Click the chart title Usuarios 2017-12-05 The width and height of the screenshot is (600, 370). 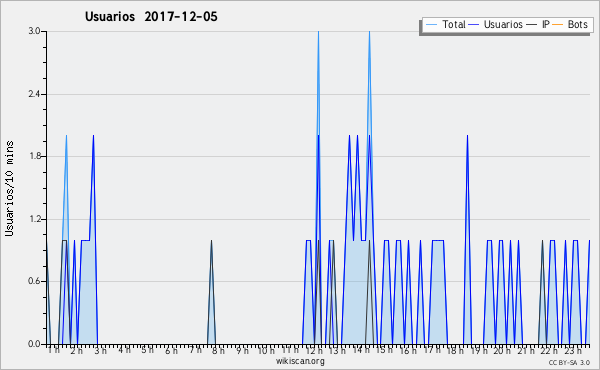pos(151,17)
